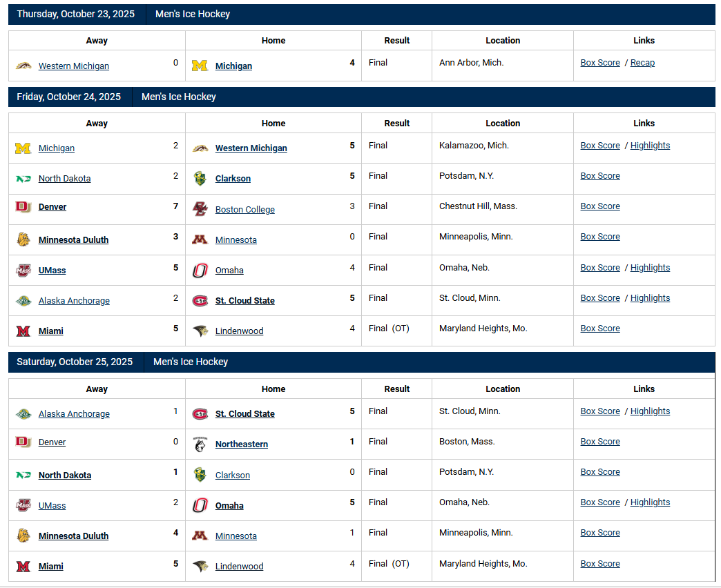This screenshot has height=588, width=721.
Task: Open the Northeastern team link
Action: click(x=241, y=444)
